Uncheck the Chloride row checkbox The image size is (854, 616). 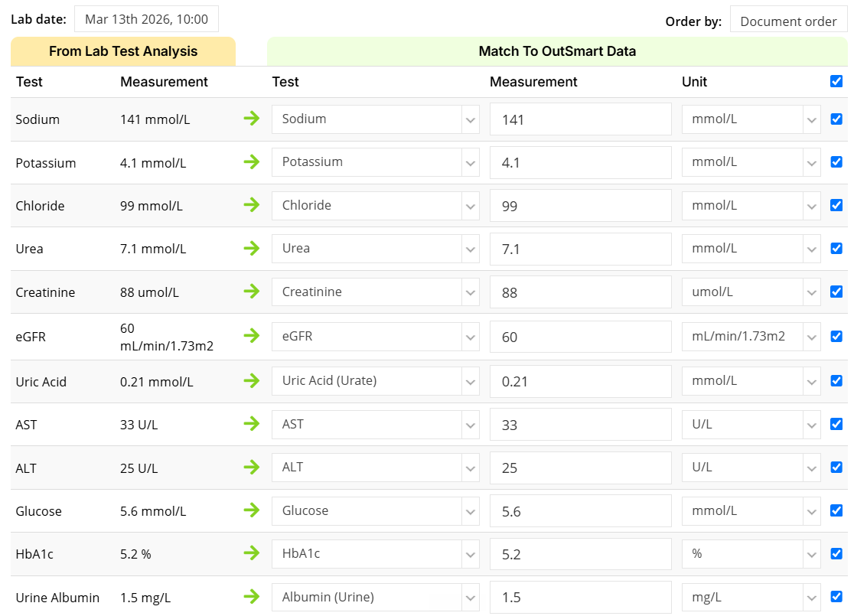(x=836, y=205)
